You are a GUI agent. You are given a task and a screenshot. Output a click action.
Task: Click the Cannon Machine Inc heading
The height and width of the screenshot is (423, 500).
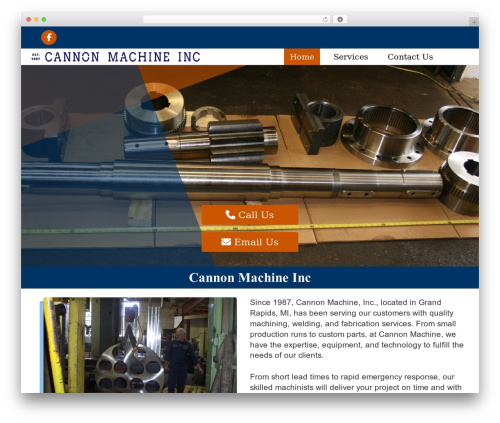[x=250, y=278]
